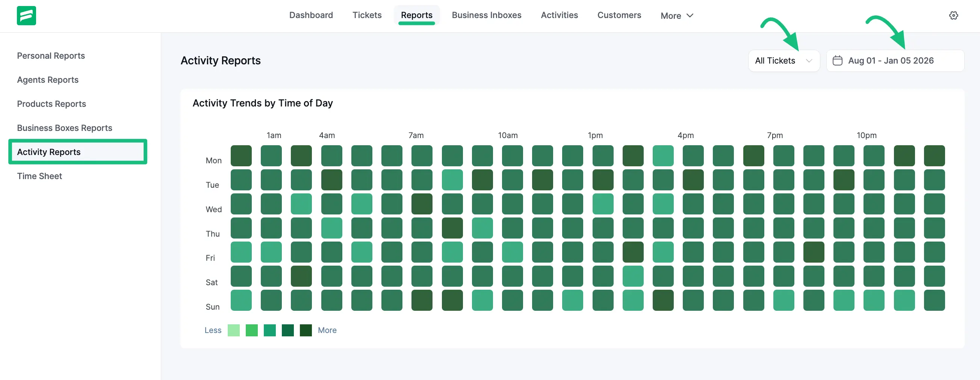Click the Monday 1am heatmap cell
The width and height of the screenshot is (980, 380).
[x=271, y=155]
